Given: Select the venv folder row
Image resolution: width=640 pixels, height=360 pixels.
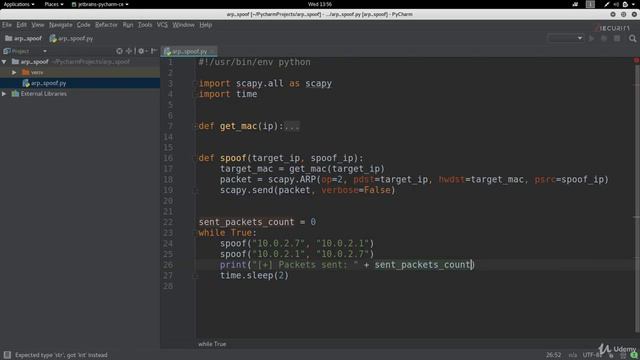Looking at the screenshot, I should [80, 72].
